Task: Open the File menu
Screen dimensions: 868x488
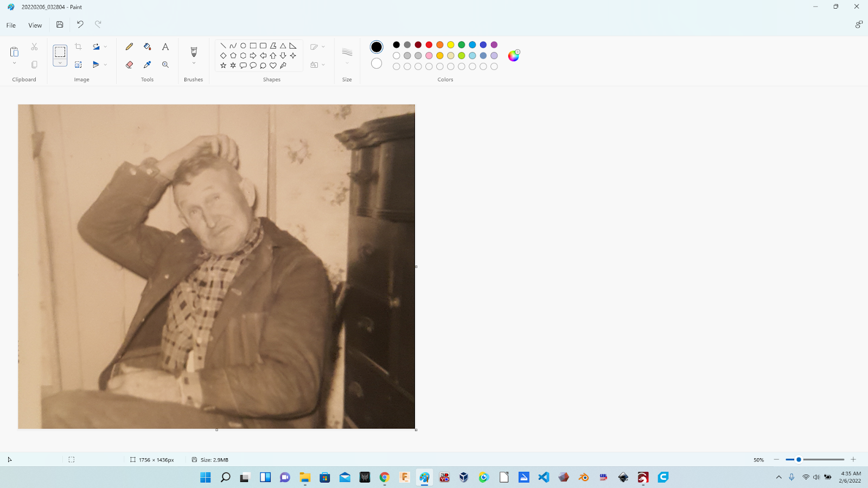Action: pos(11,25)
